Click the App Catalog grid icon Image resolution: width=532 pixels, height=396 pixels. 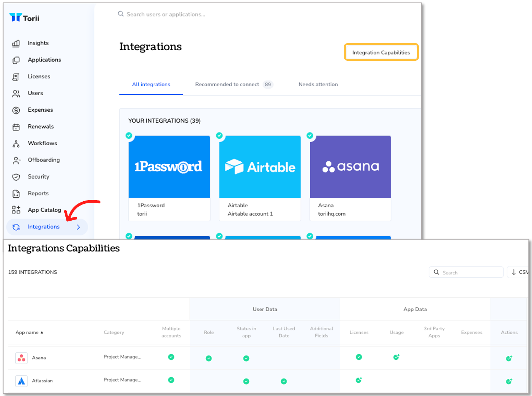coord(16,210)
